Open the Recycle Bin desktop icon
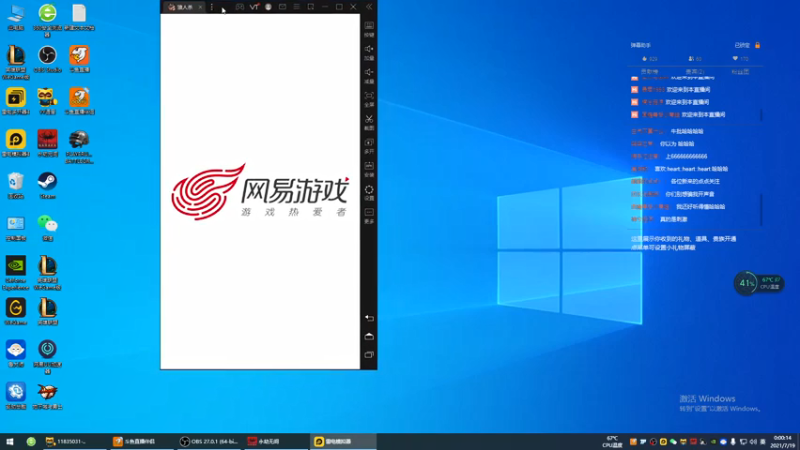 pos(16,185)
